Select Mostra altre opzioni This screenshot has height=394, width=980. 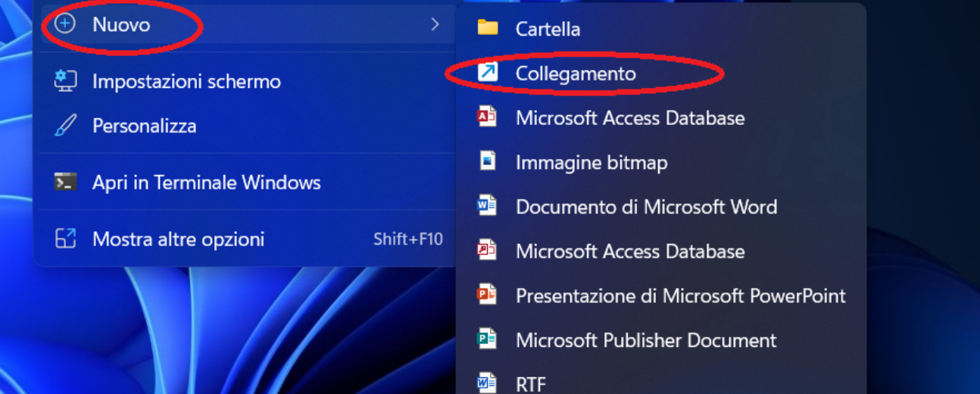178,239
